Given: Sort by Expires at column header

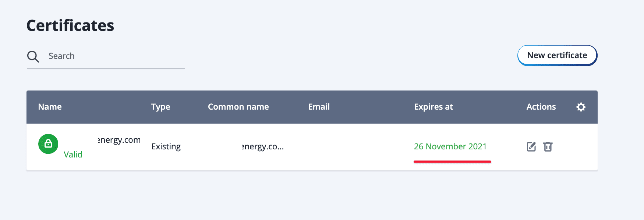Looking at the screenshot, I should click(x=433, y=107).
